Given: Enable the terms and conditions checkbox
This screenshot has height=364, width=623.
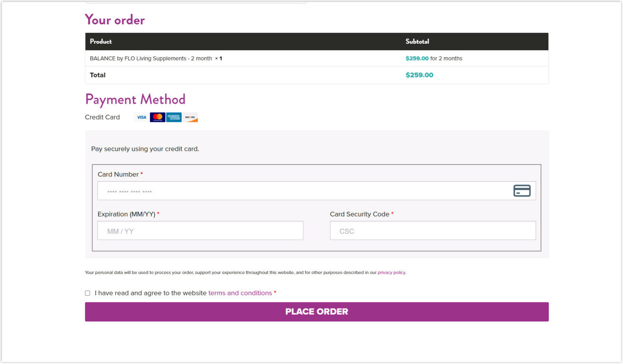Looking at the screenshot, I should (x=87, y=293).
